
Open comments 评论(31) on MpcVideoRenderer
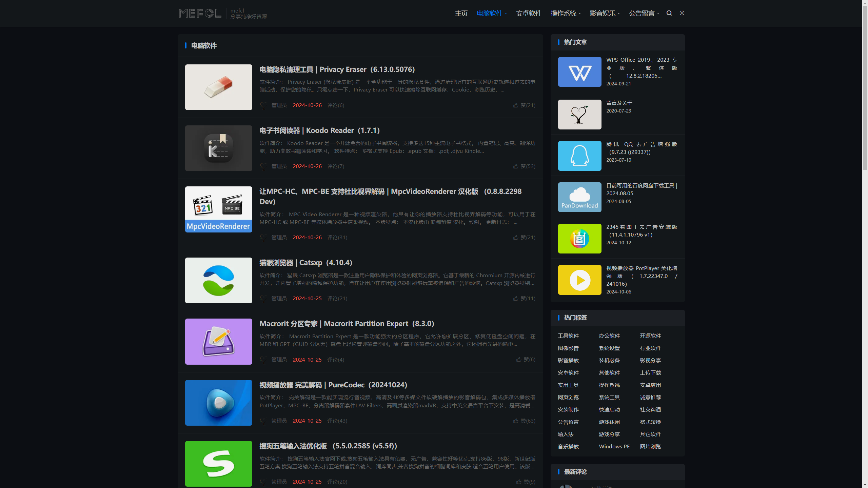tap(337, 238)
